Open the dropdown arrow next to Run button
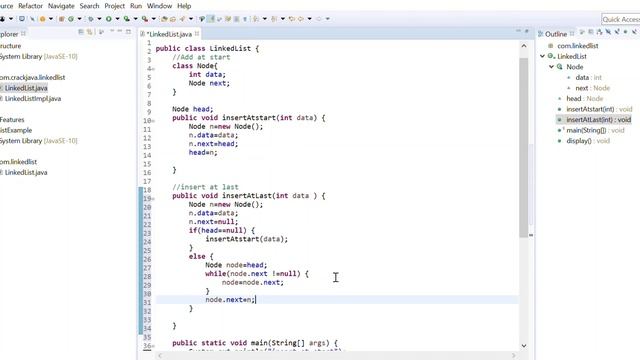640x360 pixels. 118,19
